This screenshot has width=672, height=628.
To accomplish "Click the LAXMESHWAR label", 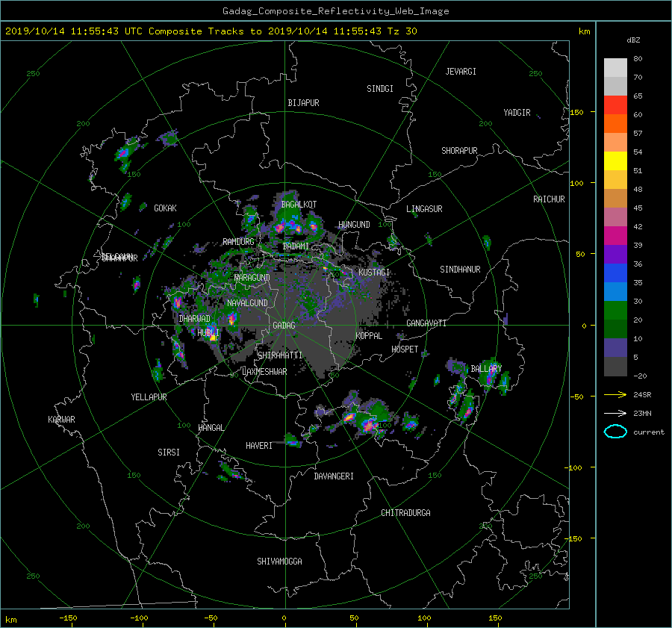I will pos(264,372).
